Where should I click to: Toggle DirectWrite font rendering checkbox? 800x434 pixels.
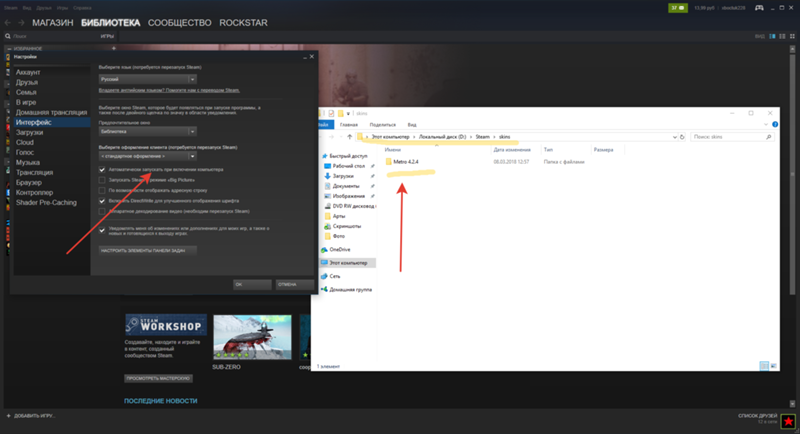(x=102, y=201)
